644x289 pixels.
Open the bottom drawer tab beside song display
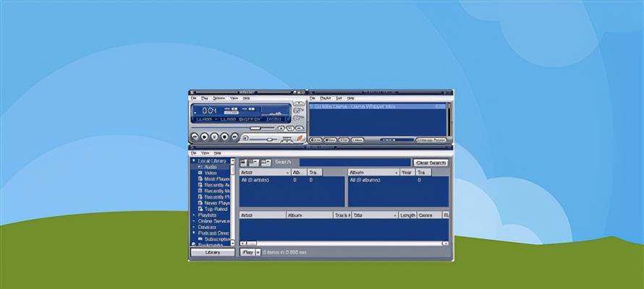[299, 118]
